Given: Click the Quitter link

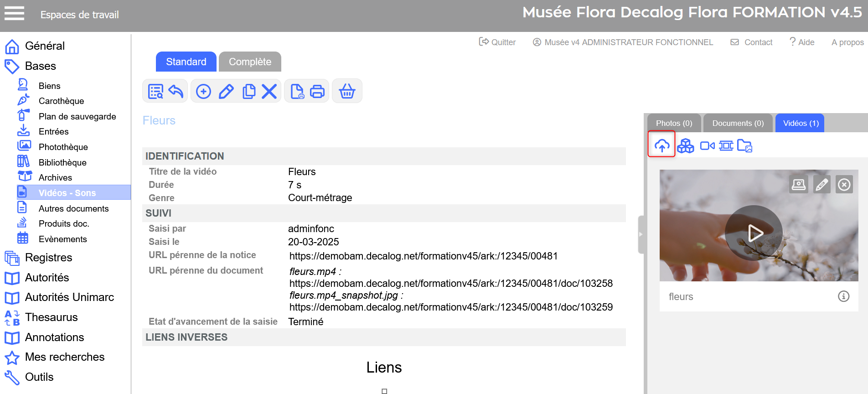Looking at the screenshot, I should click(498, 42).
